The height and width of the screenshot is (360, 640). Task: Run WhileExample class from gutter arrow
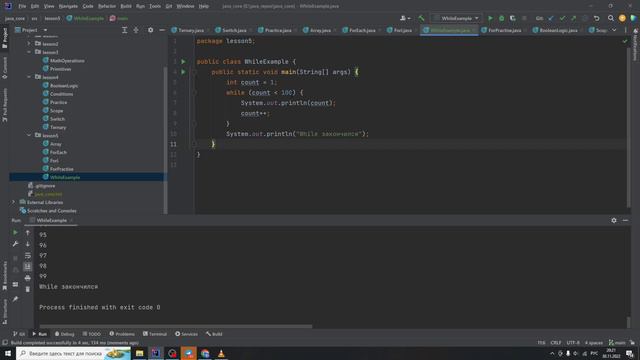(183, 62)
